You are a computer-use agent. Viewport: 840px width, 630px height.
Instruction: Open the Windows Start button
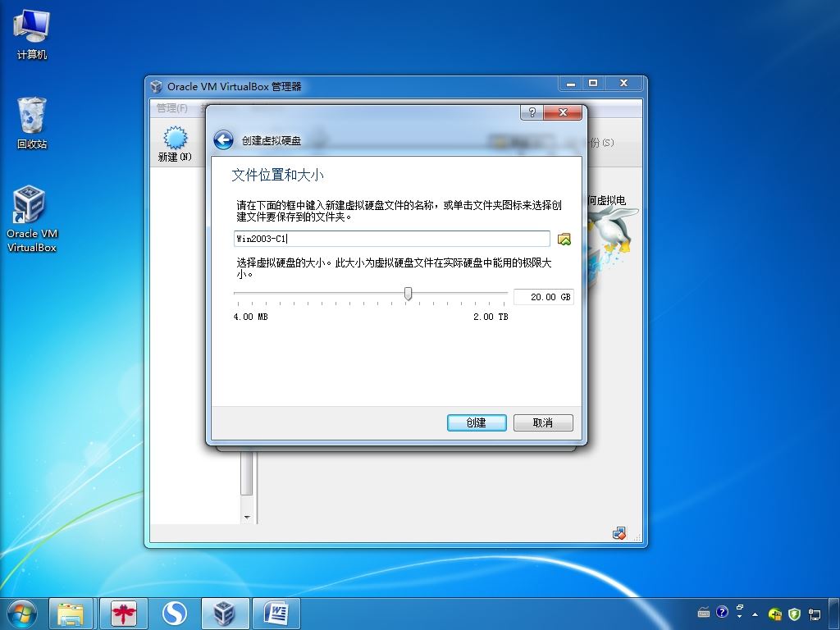pyautogui.click(x=22, y=614)
